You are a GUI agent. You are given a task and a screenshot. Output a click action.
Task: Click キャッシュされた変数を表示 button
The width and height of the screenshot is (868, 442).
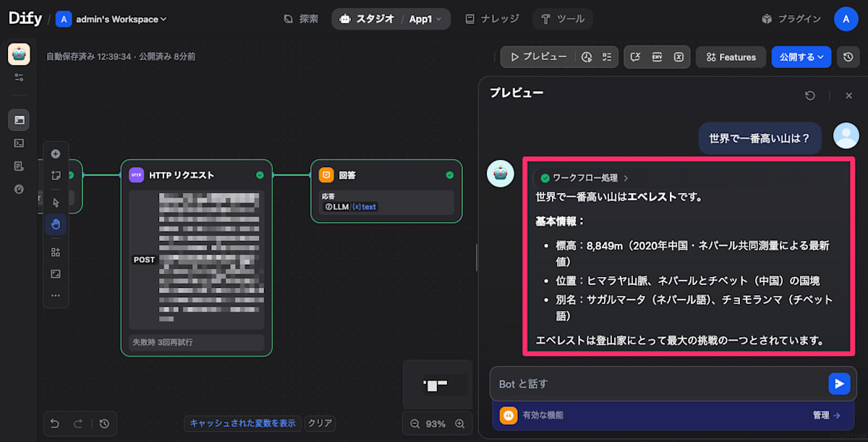243,424
